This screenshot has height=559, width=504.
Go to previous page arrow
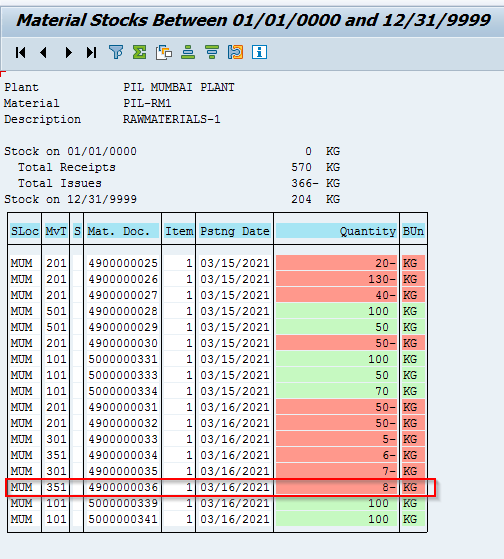43,53
